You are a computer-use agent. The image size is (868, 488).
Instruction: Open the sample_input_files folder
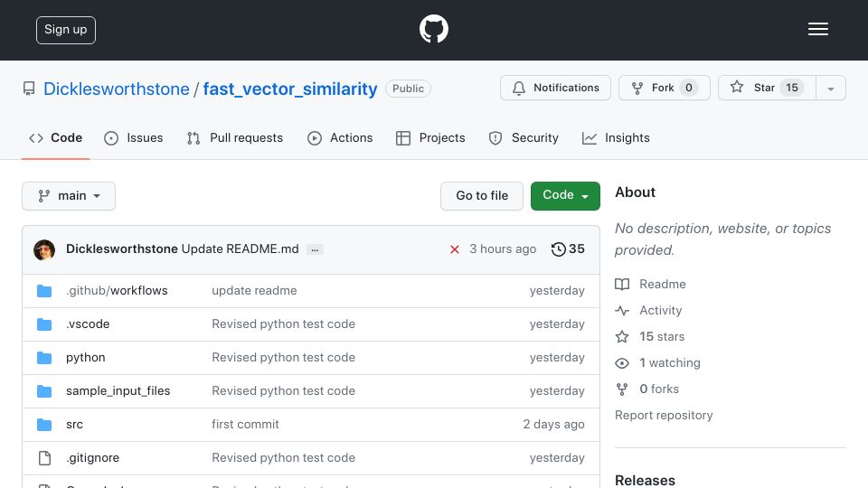click(x=118, y=390)
